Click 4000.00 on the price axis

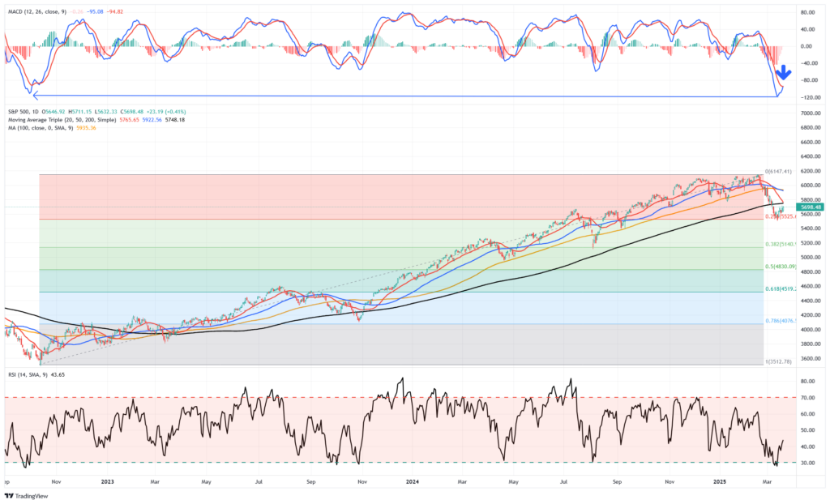[x=811, y=329]
